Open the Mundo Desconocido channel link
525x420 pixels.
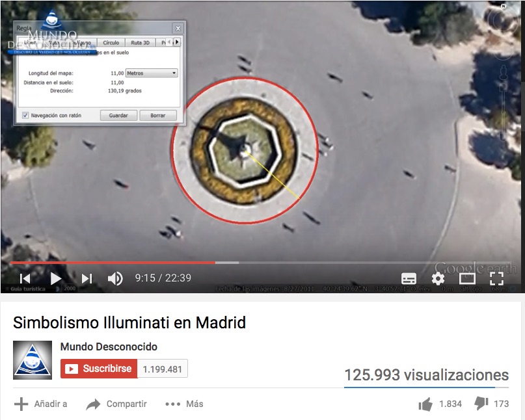point(109,347)
